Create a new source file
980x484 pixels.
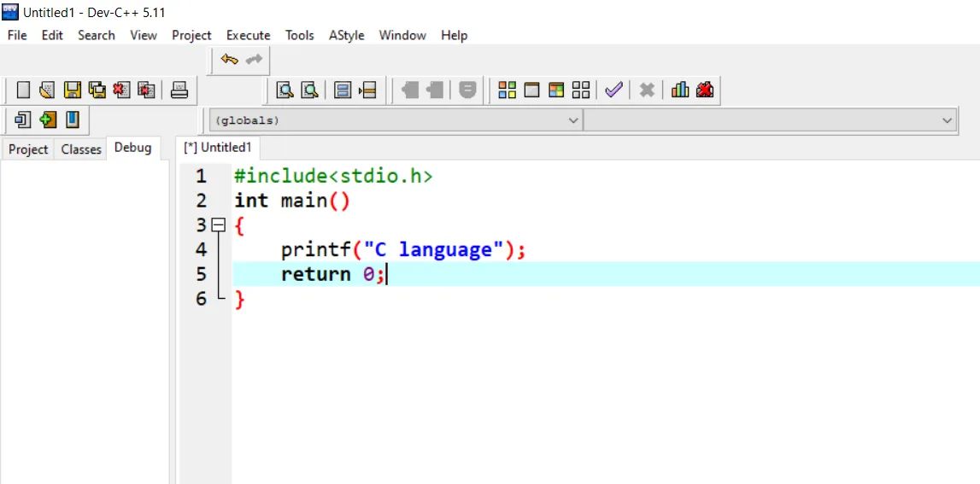pos(23,90)
